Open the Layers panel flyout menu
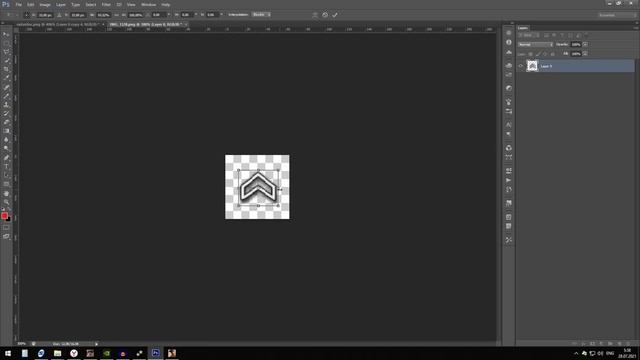Image resolution: width=640 pixels, height=360 pixels. click(x=636, y=28)
